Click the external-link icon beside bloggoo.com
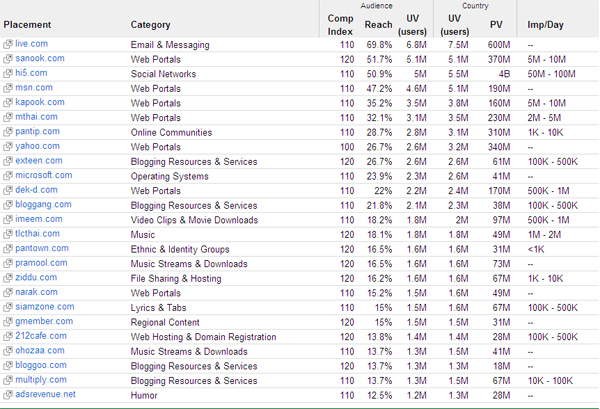600x409 pixels. pyautogui.click(x=8, y=366)
